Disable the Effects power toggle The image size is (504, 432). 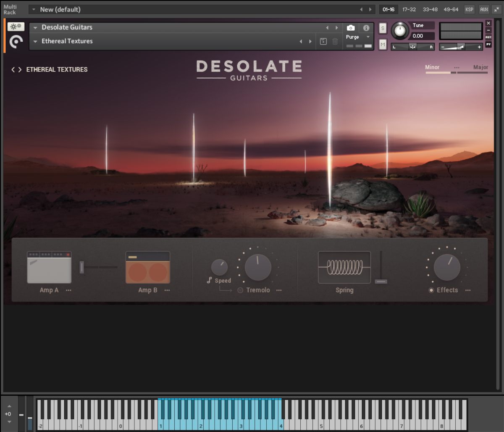coord(431,290)
